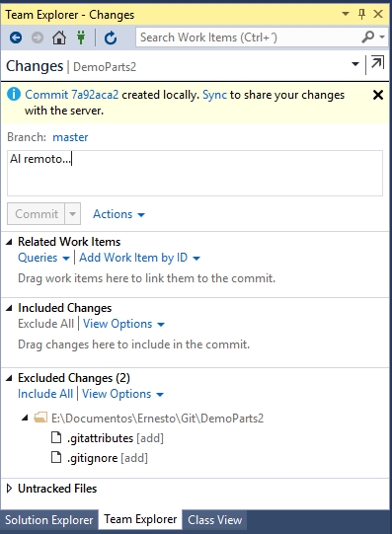Dismiss the commit notification with X

(378, 95)
